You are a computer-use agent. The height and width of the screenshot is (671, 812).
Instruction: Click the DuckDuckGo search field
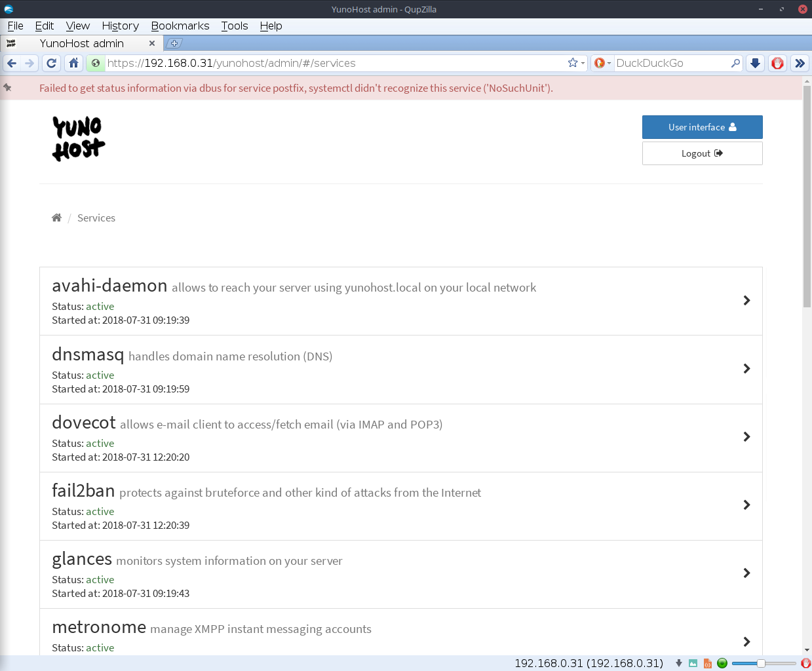click(672, 63)
